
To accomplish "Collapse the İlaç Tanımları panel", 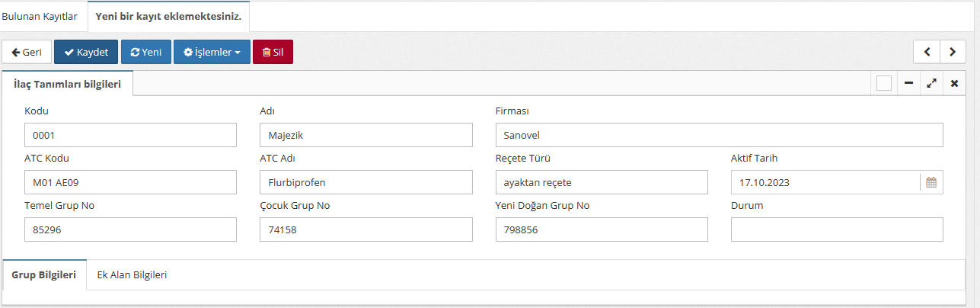I will click(x=908, y=84).
